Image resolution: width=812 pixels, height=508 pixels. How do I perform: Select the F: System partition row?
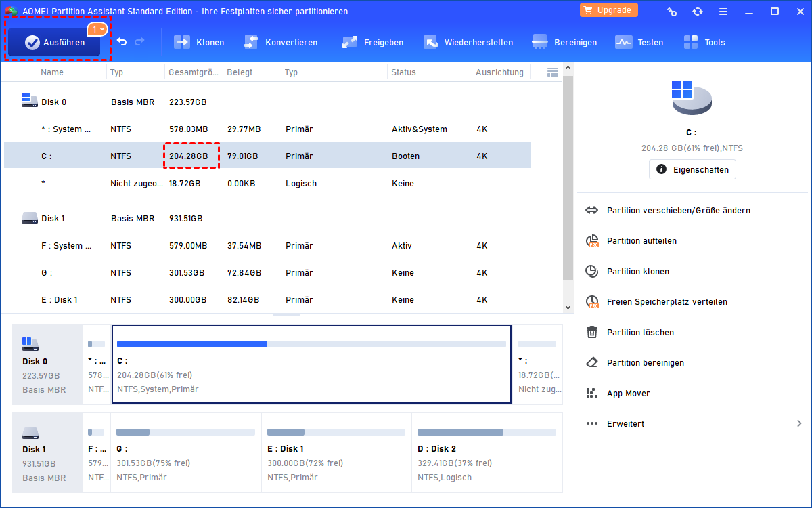coord(267,246)
